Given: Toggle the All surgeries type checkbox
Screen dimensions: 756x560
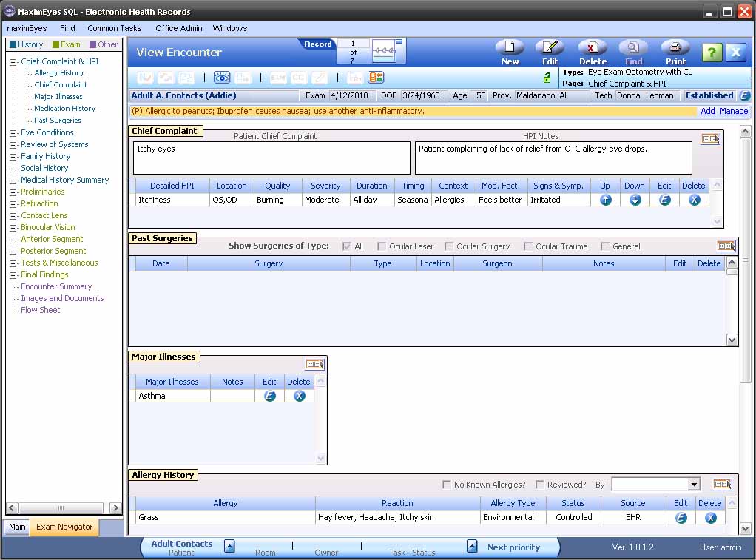Looking at the screenshot, I should (x=346, y=246).
